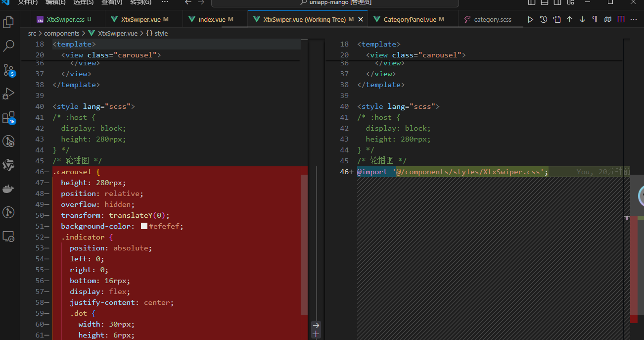Open the Git Graph branch icon view
This screenshot has width=644, height=340.
point(8,212)
